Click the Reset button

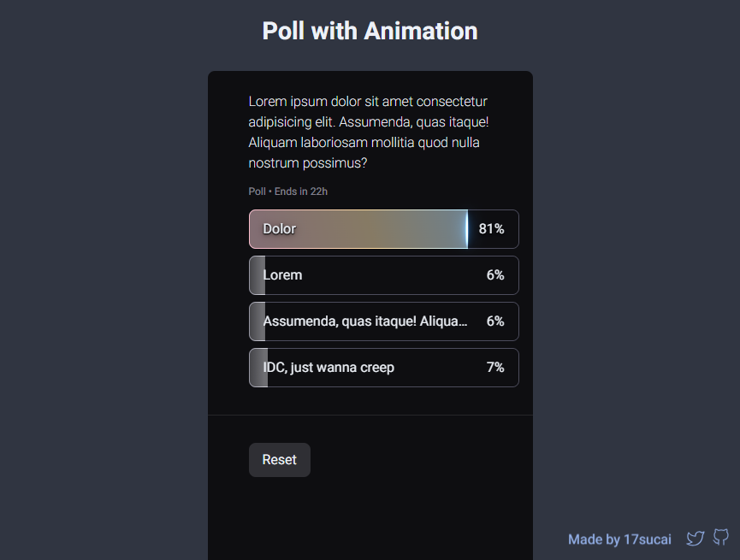click(280, 459)
